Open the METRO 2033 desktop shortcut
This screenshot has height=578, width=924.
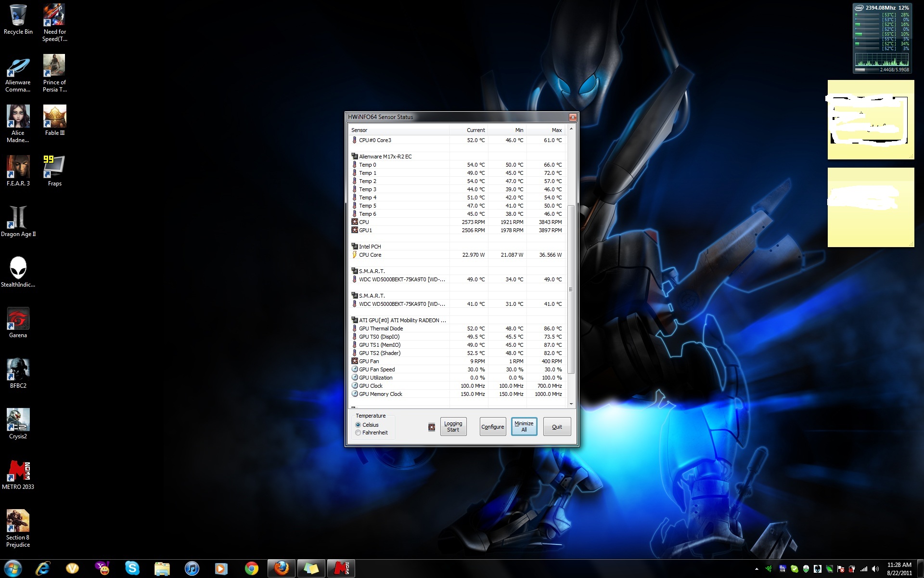[18, 471]
